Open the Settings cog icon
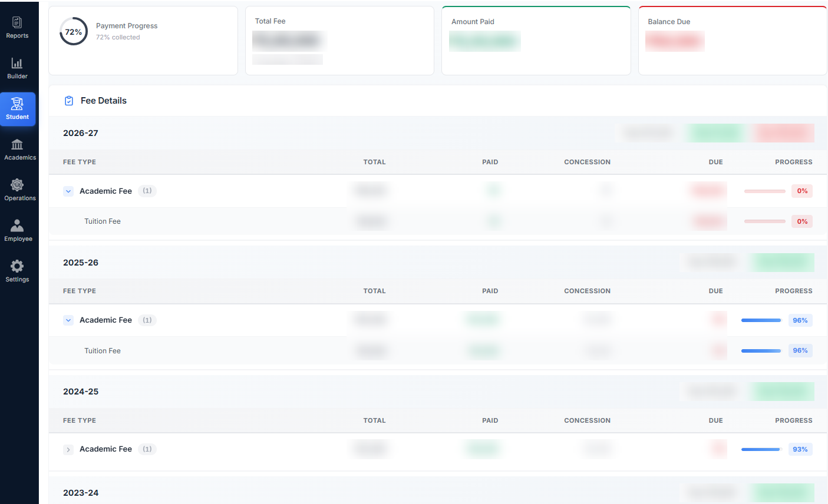Screen dimensions: 828x504 (17, 266)
